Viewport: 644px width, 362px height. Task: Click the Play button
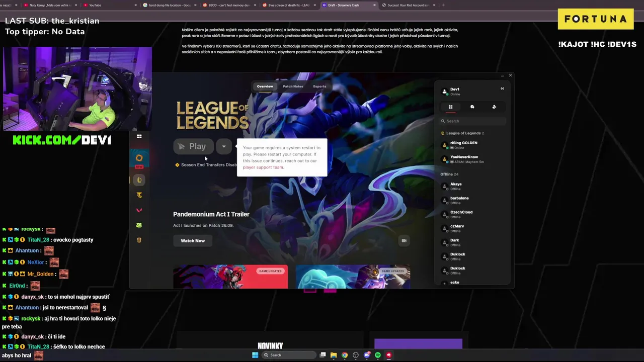point(194,146)
